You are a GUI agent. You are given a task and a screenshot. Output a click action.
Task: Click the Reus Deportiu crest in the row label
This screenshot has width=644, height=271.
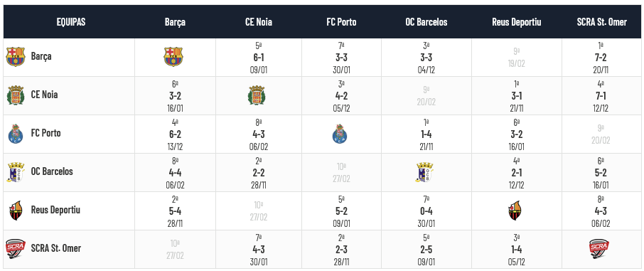(16, 211)
